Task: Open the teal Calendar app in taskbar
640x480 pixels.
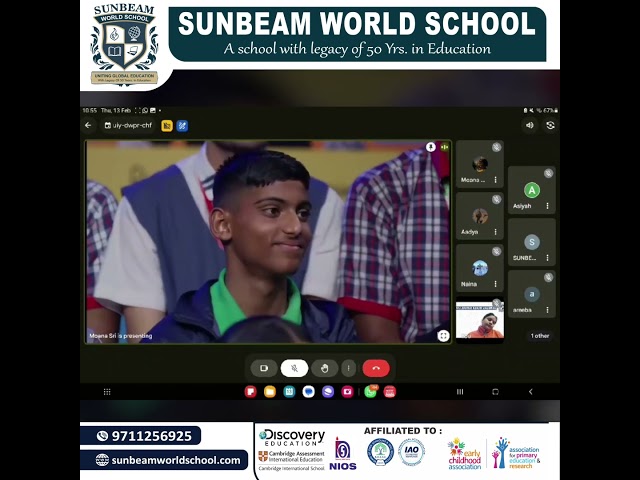Action: tap(289, 392)
